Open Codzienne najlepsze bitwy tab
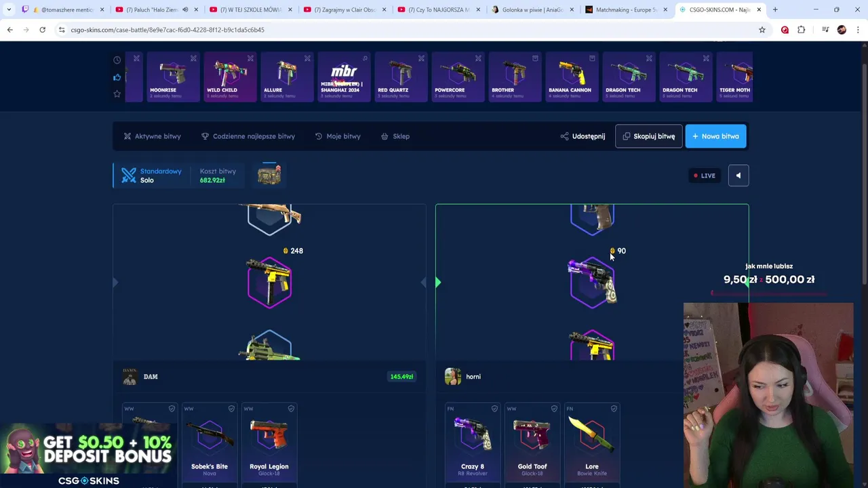The height and width of the screenshot is (488, 868). pos(248,136)
